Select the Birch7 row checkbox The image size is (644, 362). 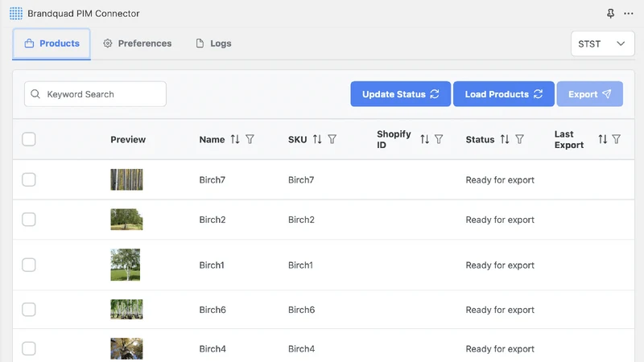point(29,179)
